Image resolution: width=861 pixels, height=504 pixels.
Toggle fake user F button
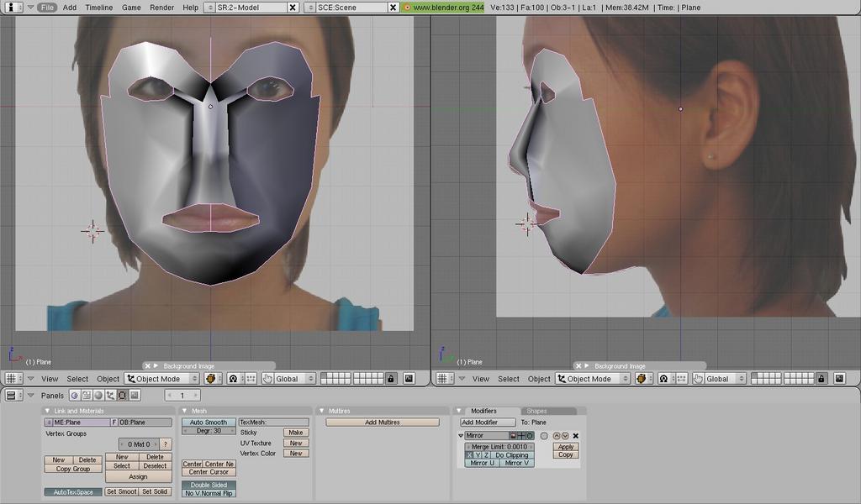[x=114, y=423]
